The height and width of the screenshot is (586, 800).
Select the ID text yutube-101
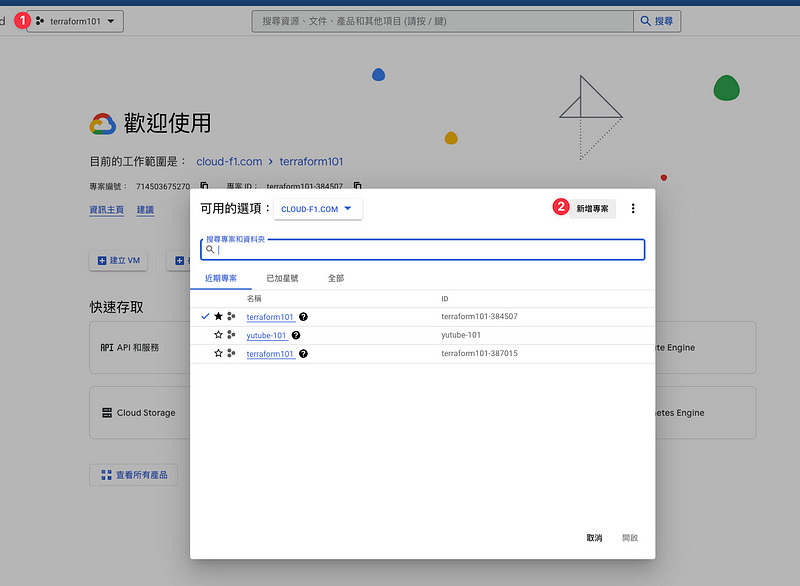(461, 335)
